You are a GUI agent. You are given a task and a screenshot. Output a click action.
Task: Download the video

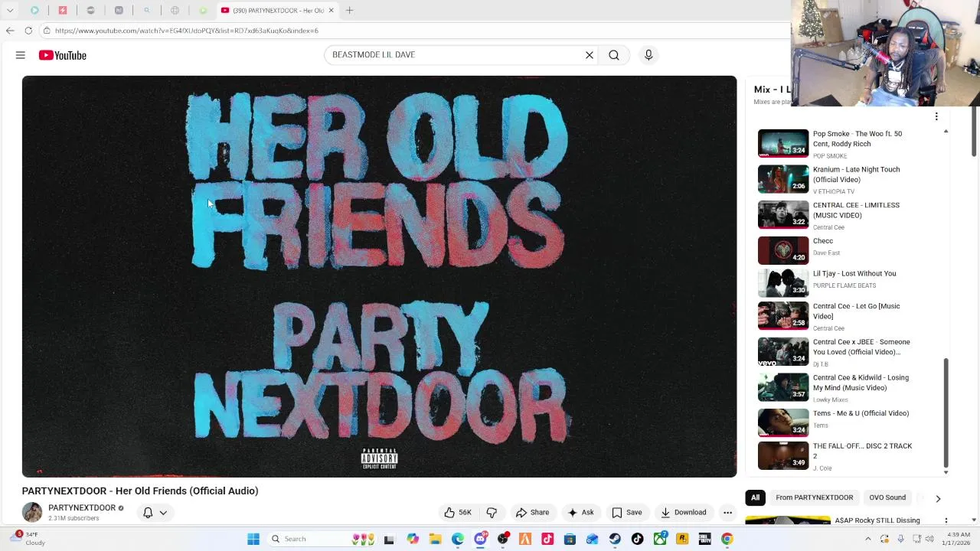pyautogui.click(x=683, y=513)
